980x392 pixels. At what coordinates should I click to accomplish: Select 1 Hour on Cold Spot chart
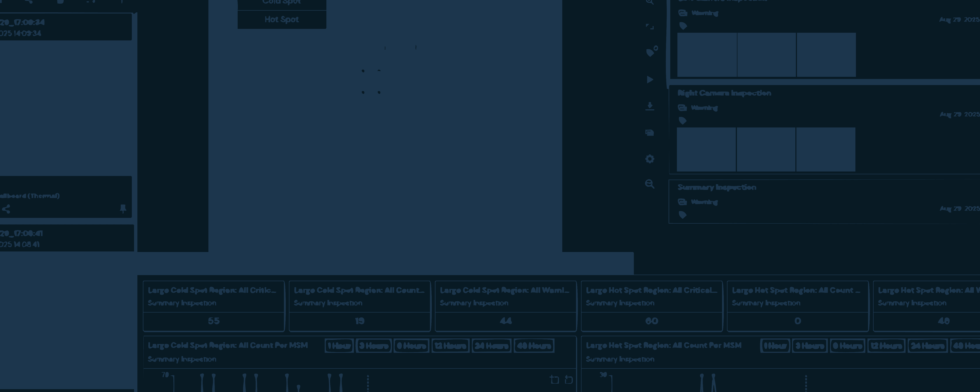click(x=339, y=346)
